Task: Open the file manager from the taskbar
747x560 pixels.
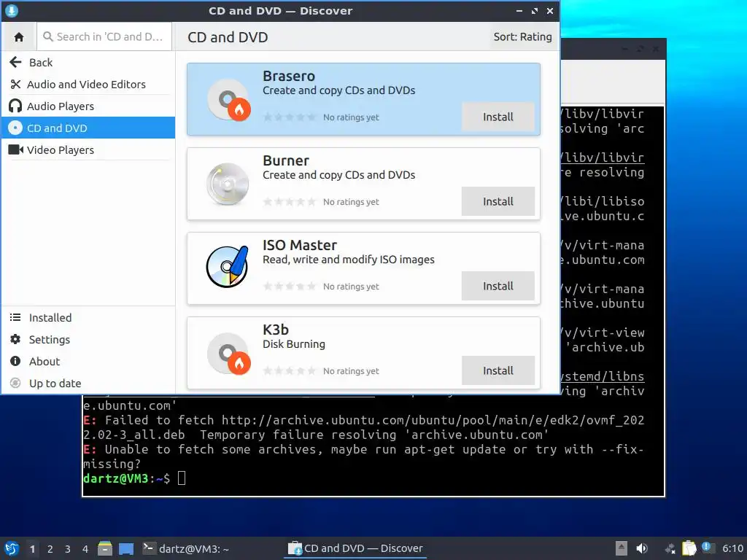Action: pos(105,548)
